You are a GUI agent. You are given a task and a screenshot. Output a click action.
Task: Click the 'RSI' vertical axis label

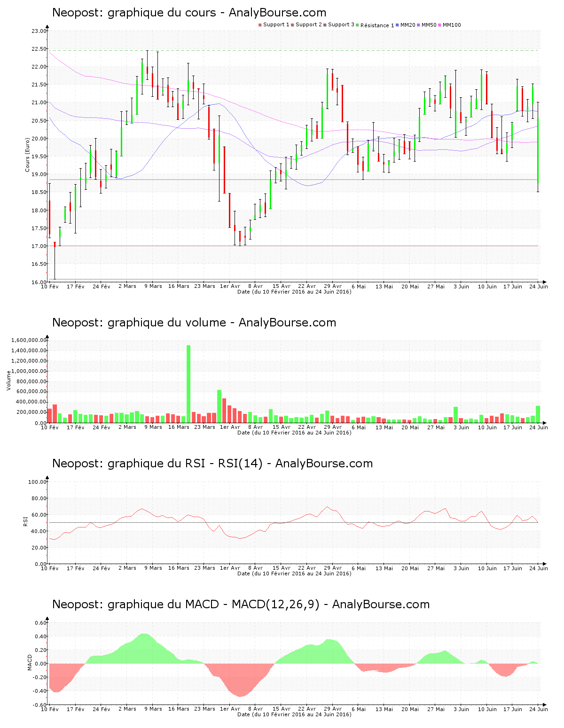(x=25, y=521)
